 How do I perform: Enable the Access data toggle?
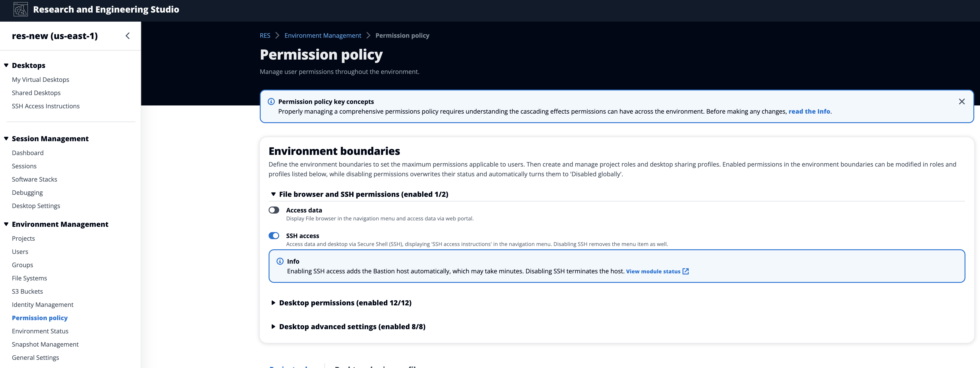[x=273, y=210]
